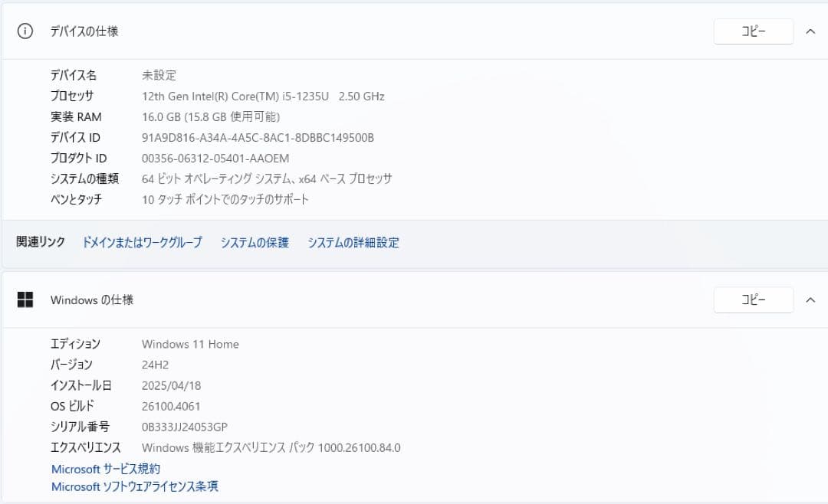Click product ID value 00356-06312-05401-AAOEM

tap(215, 159)
